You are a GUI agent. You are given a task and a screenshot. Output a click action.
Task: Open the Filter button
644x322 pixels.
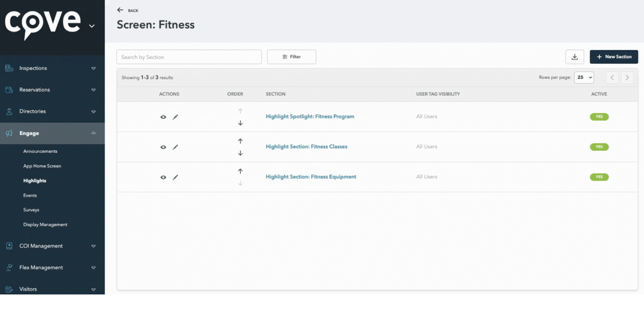click(292, 57)
